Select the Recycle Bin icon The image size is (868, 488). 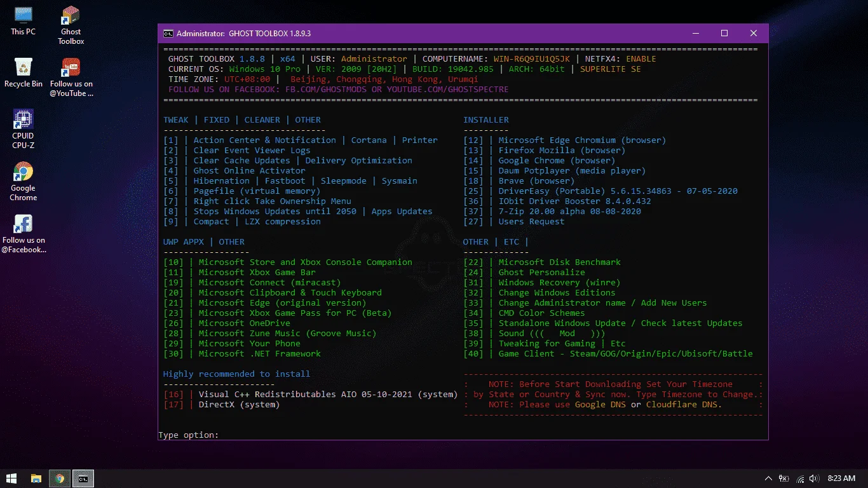(24, 73)
